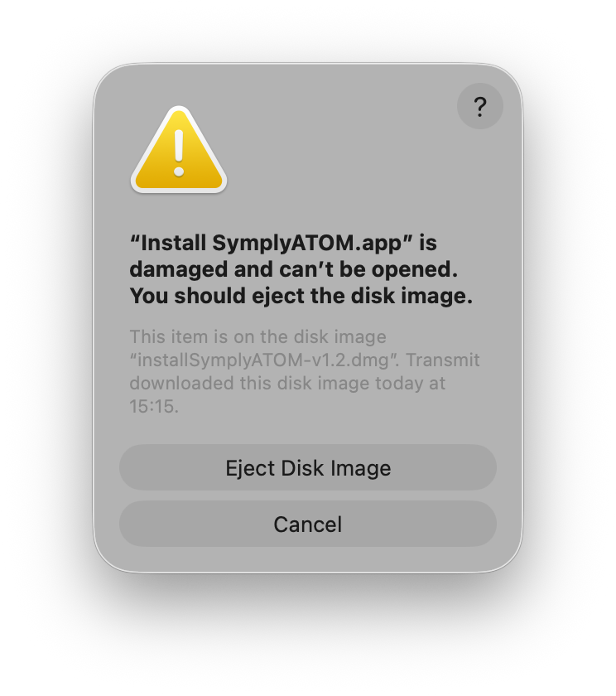The width and height of the screenshot is (616, 696).
Task: Click "downloaded this disk image today at" text
Action: pyautogui.click(x=287, y=383)
